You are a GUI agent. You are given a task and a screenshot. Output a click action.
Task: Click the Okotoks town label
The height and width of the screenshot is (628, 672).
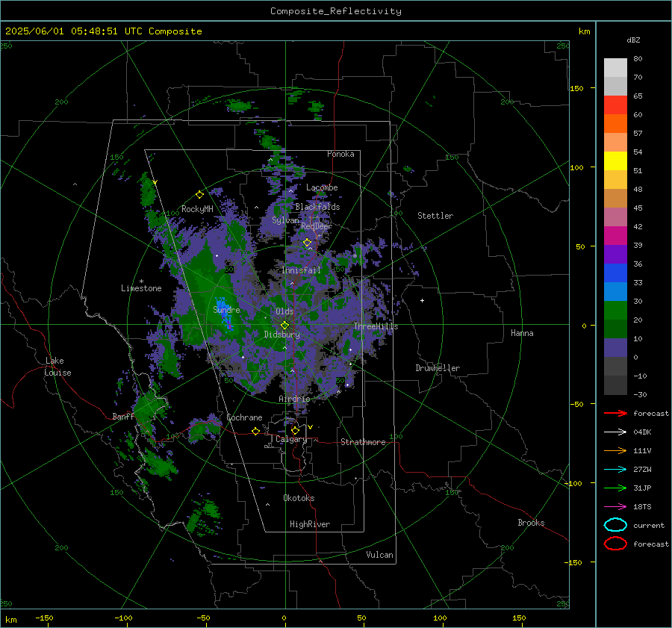click(299, 498)
